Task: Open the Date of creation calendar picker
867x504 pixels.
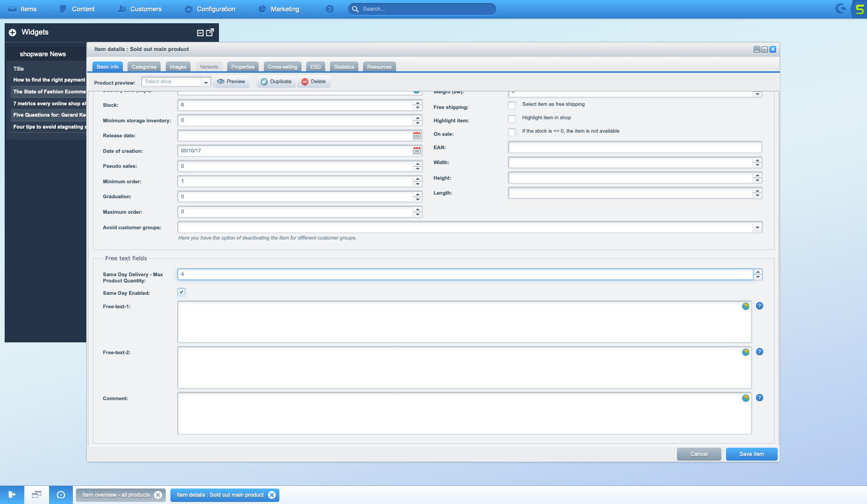Action: coord(417,151)
